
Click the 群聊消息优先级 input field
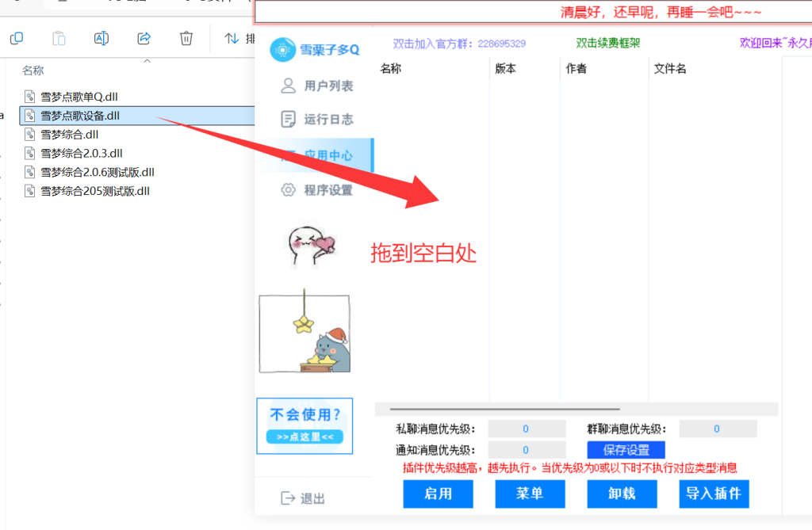point(718,429)
